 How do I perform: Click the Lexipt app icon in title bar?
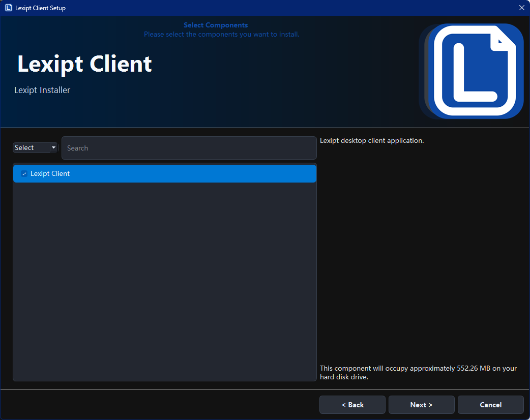8,8
